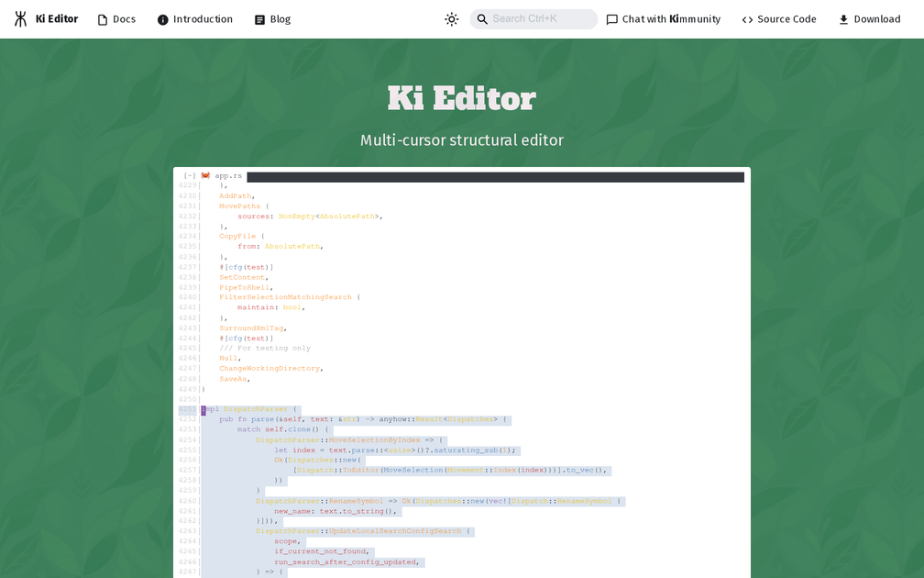Click the '/// For testing only' comment

click(x=265, y=348)
